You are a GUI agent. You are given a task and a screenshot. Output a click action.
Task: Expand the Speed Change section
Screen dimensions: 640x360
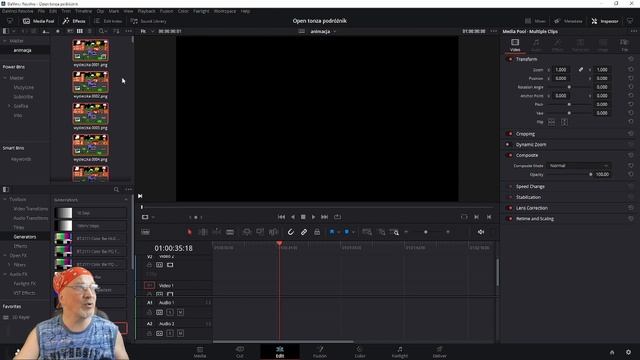530,187
